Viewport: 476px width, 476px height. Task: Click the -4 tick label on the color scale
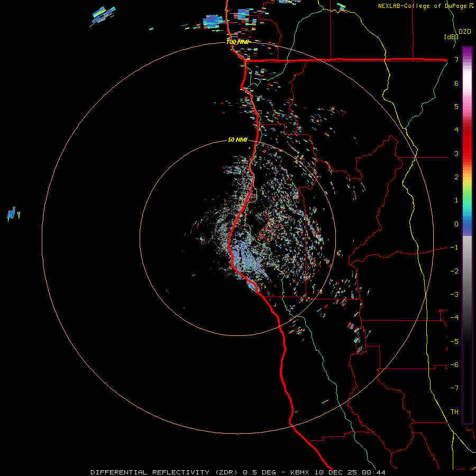pyautogui.click(x=454, y=318)
